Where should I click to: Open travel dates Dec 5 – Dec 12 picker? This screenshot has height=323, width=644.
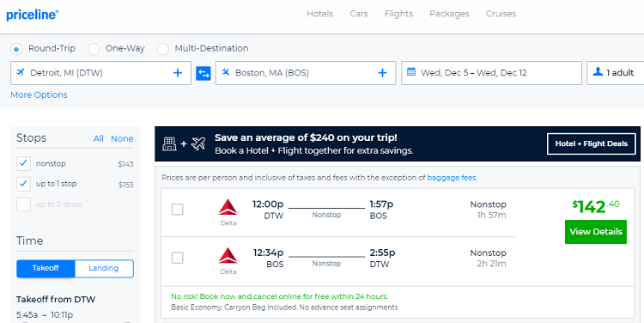492,73
